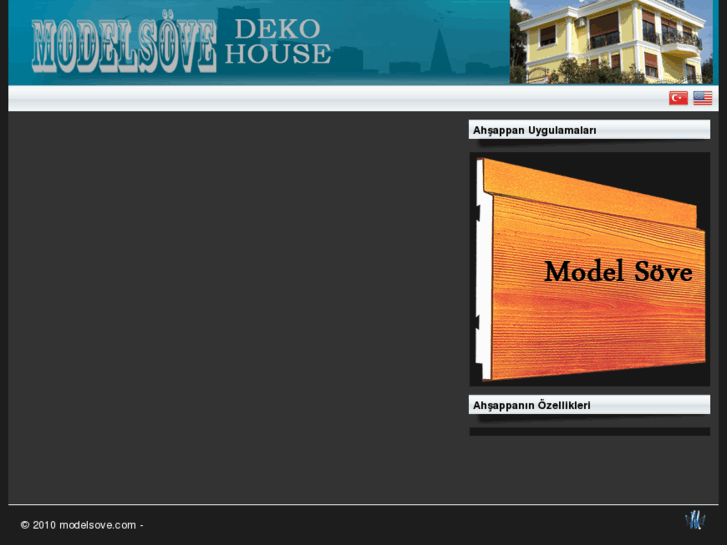Open the yellow house banner photo
This screenshot has width=727, height=545.
point(611,42)
